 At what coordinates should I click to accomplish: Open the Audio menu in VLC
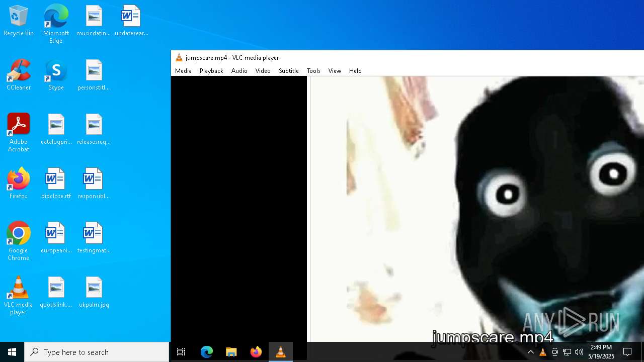point(239,71)
